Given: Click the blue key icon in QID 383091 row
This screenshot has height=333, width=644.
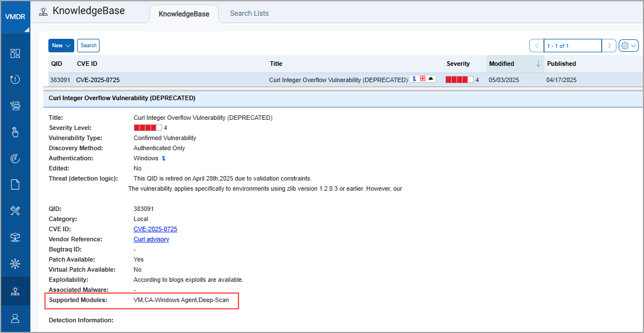Looking at the screenshot, I should [415, 79].
